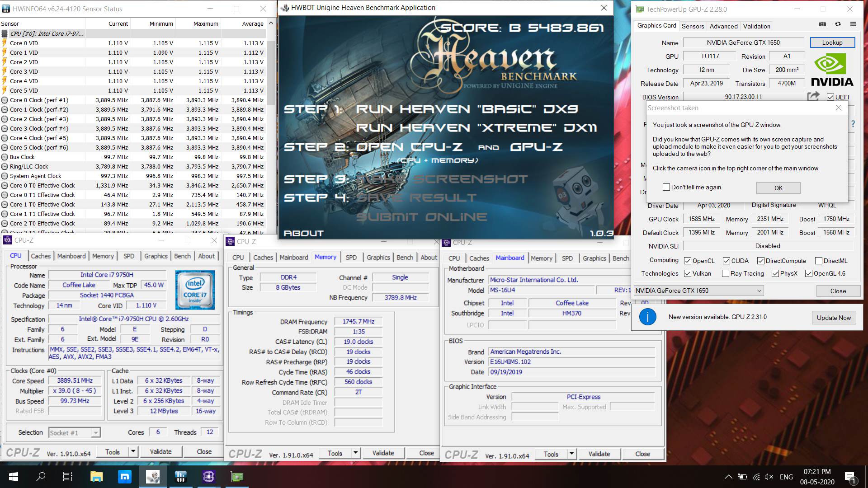Click the Bus Clock sensor row
Viewport: 868px width, 488px height.
[133, 157]
